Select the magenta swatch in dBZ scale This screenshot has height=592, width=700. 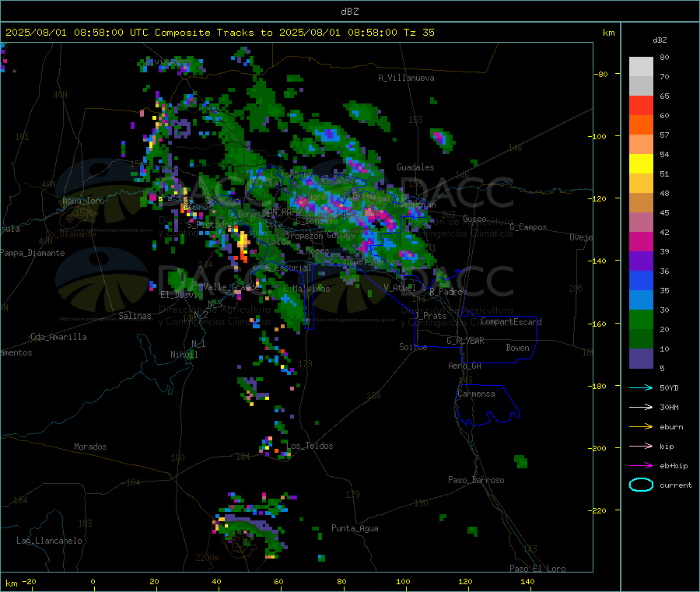(641, 241)
